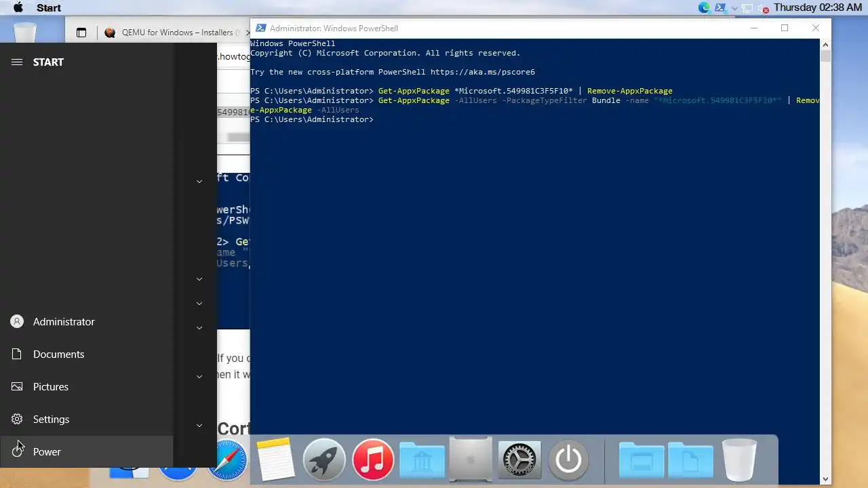868x488 pixels.
Task: Click the hamburger icon beside START
Action: tap(17, 62)
